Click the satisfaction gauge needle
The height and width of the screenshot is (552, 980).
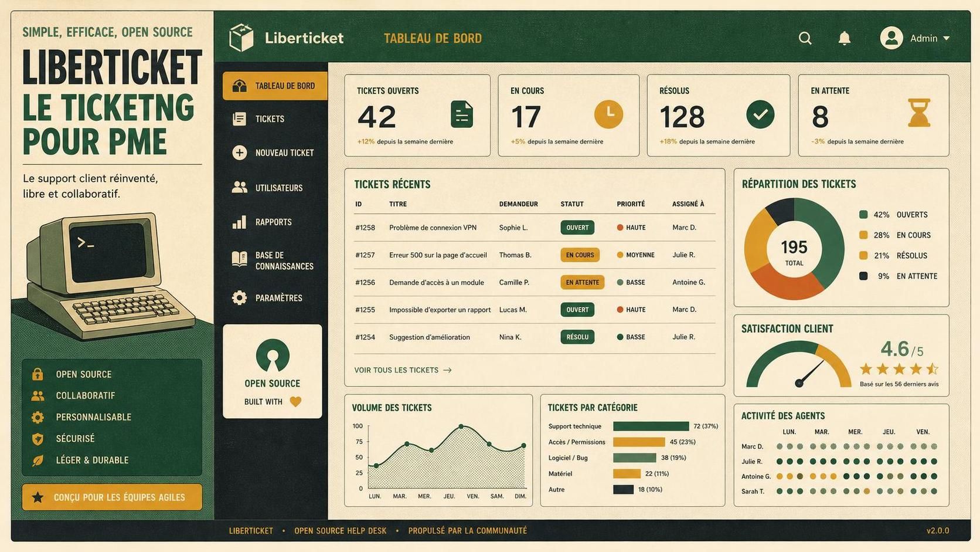click(x=811, y=372)
